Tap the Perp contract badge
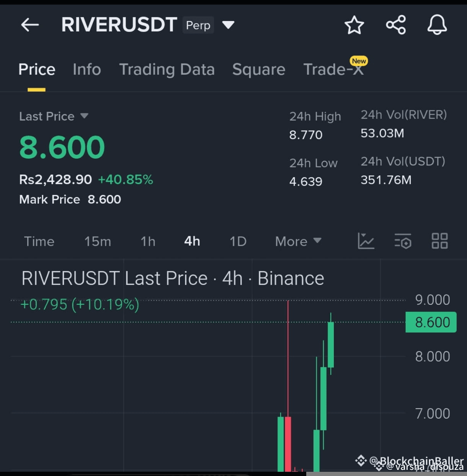467x476 pixels. [x=198, y=25]
